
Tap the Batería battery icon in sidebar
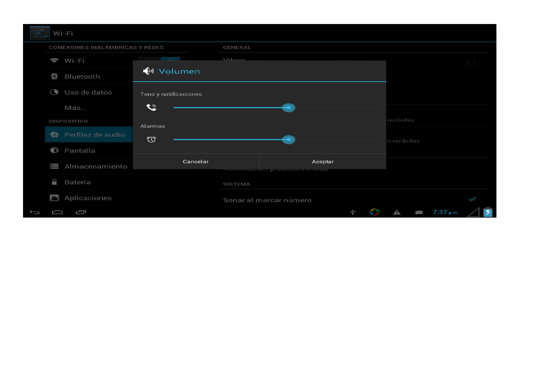pos(54,182)
